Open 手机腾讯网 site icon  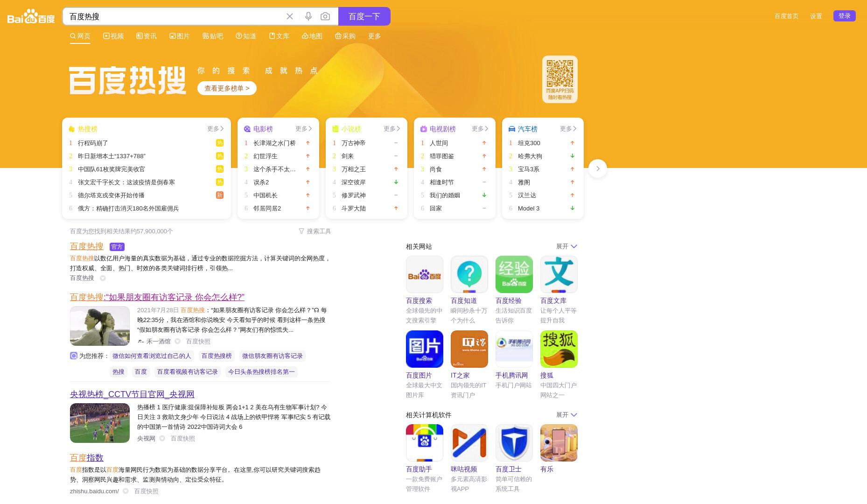[514, 349]
